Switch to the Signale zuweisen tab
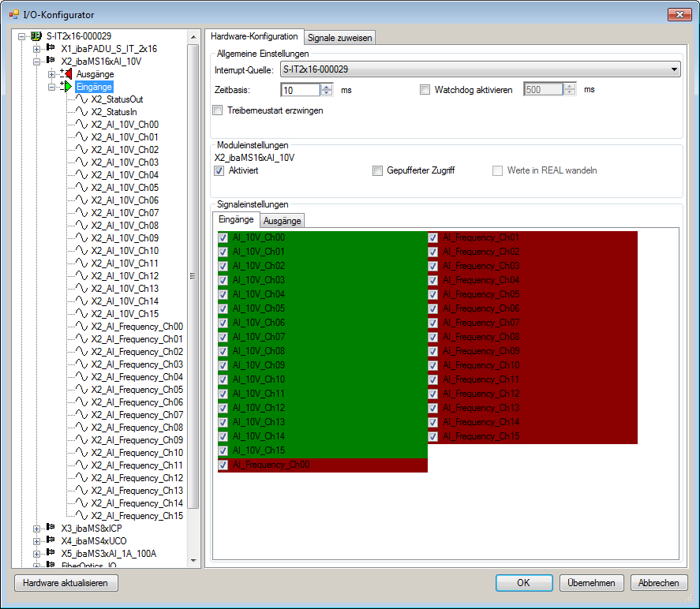This screenshot has height=609, width=700. point(339,37)
